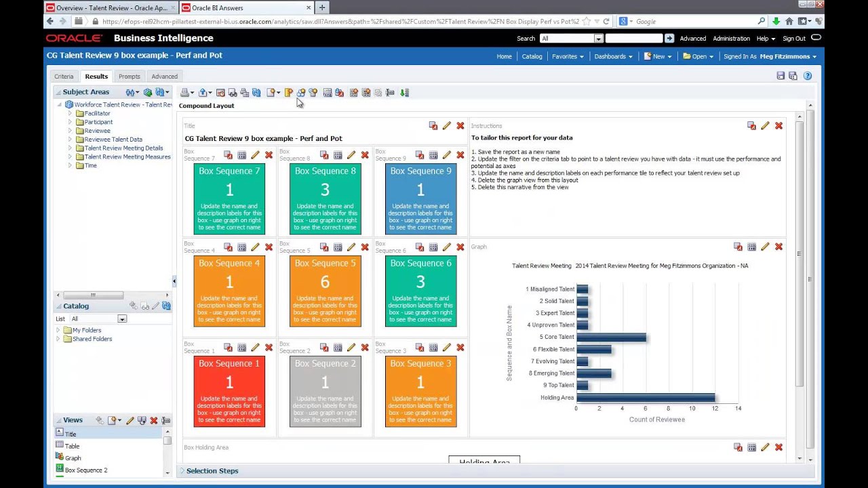The image size is (868, 488).
Task: Refresh the analysis results from the toolbar
Action: point(256,92)
